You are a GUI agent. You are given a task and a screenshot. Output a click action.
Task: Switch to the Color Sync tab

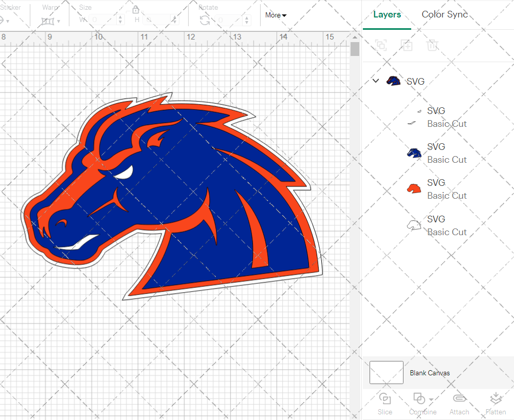pyautogui.click(x=444, y=14)
